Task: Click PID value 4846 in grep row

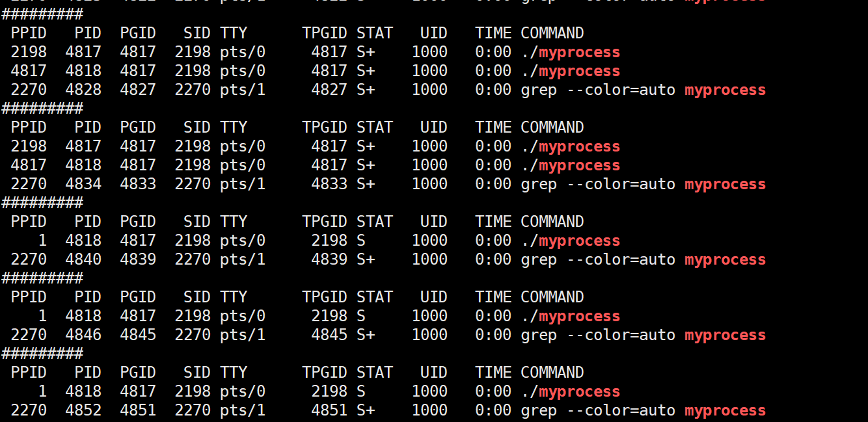Action: pyautogui.click(x=83, y=335)
